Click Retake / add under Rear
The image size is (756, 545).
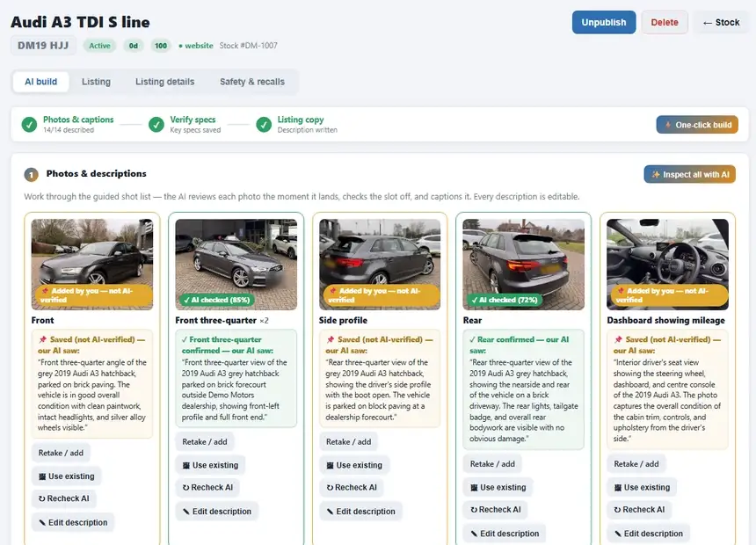492,464
